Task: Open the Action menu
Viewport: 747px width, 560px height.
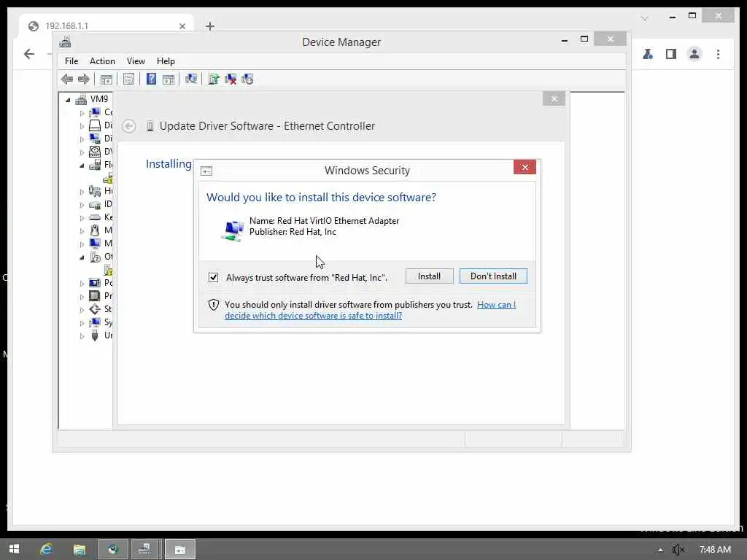Action: click(x=102, y=61)
